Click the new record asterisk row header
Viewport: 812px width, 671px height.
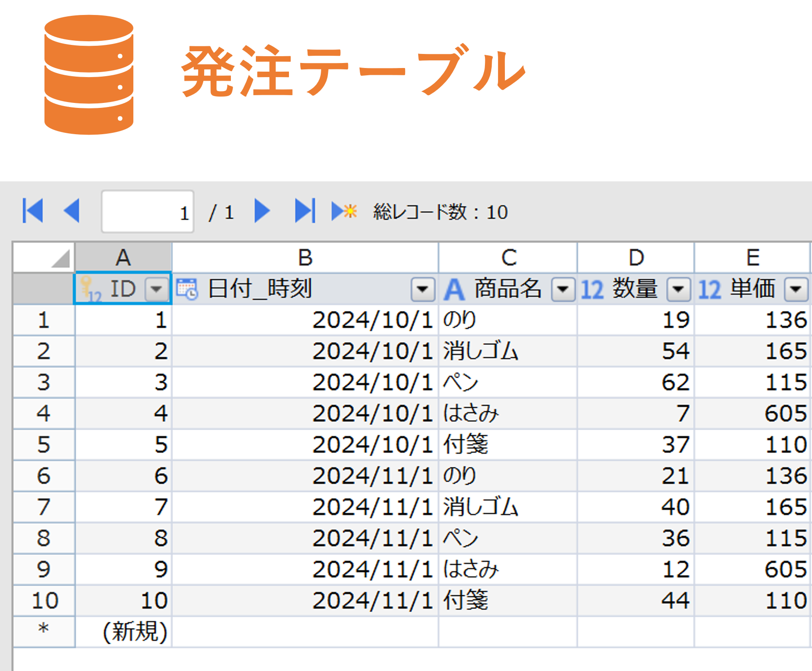pos(44,632)
